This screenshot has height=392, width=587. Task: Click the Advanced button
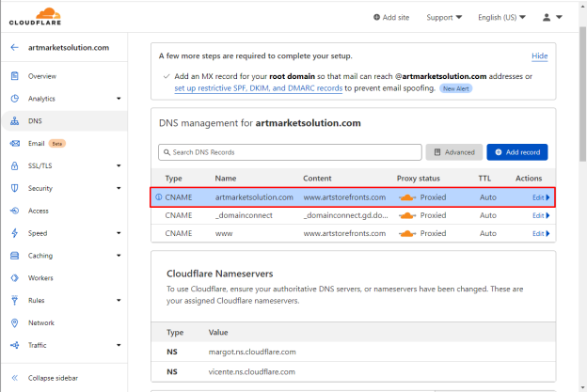pyautogui.click(x=454, y=152)
